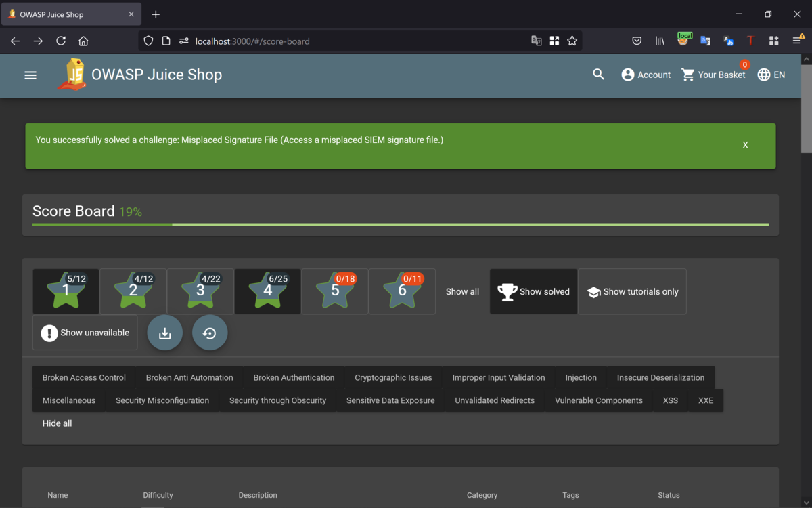
Task: Go to the browser home page
Action: [x=83, y=41]
